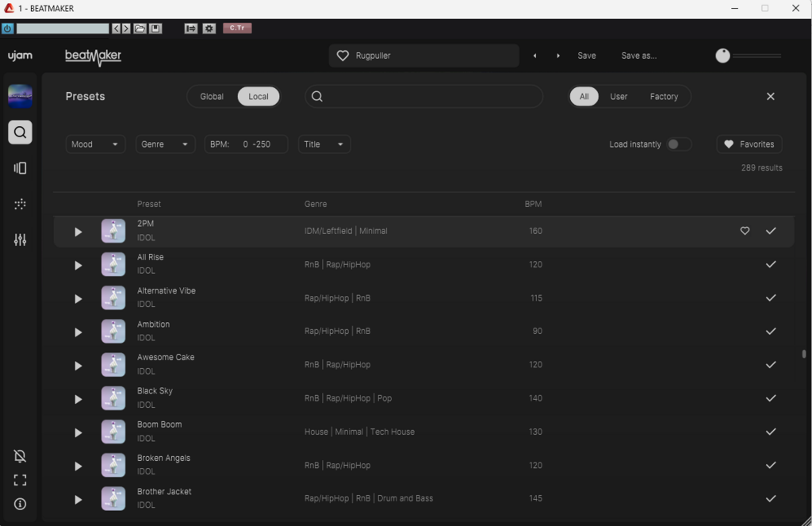Go to the next preset with the right arrow
Screen dimensions: 812x526
[558, 56]
